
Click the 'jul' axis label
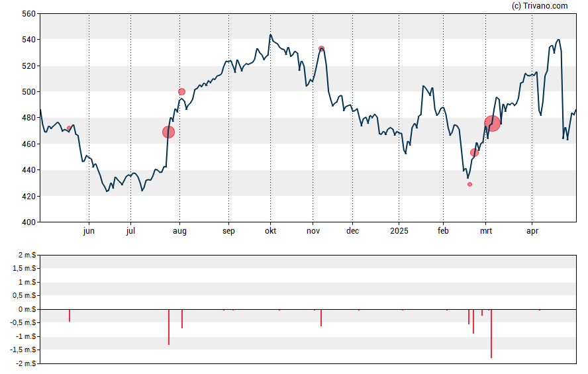coord(130,231)
